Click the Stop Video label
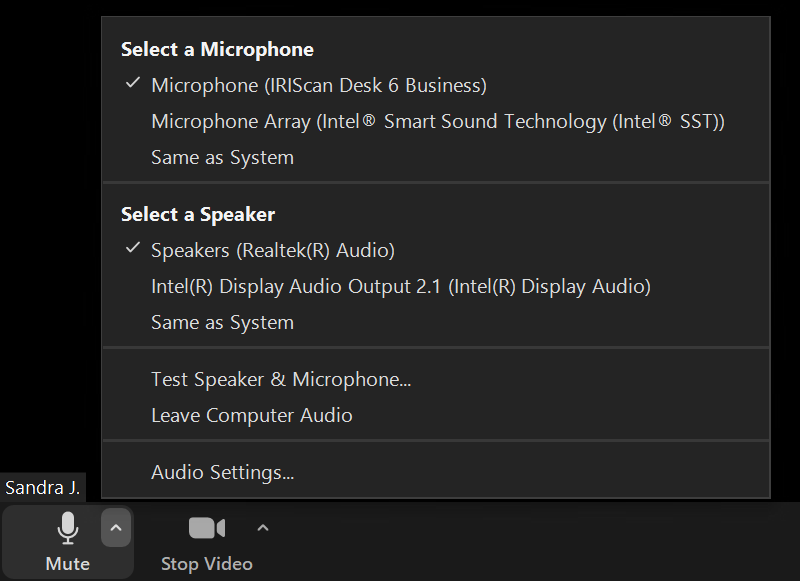 coord(207,564)
